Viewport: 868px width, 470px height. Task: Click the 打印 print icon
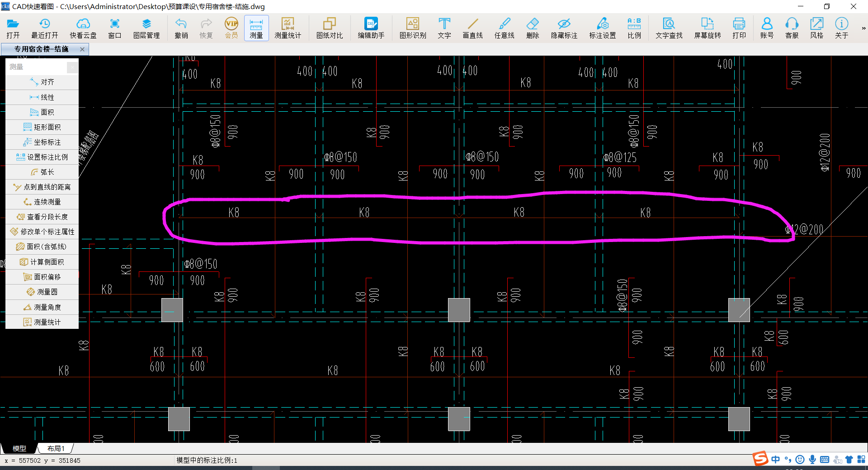[739, 28]
